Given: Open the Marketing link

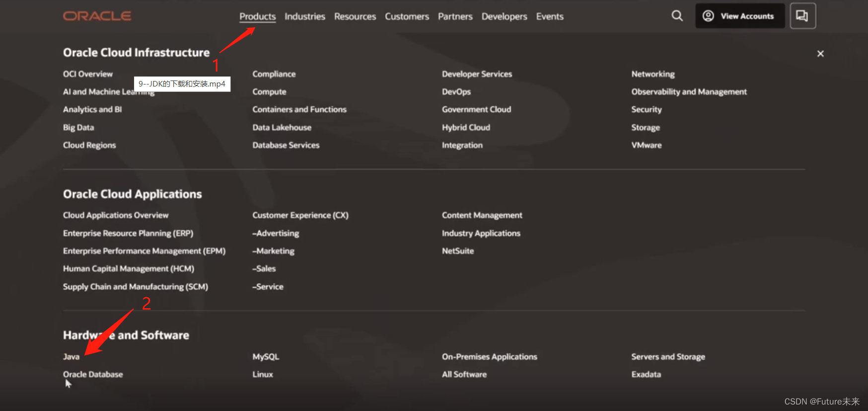Looking at the screenshot, I should 273,251.
